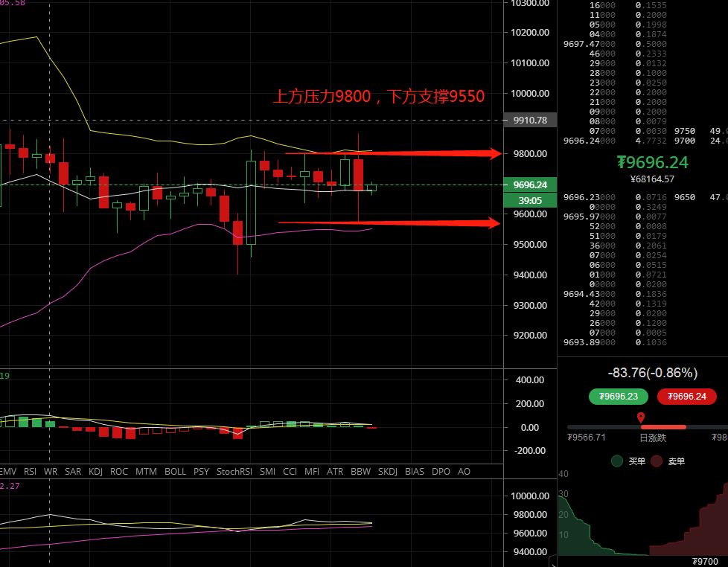Image resolution: width=728 pixels, height=567 pixels.
Task: Click the 9750 depth level entry
Action: click(x=685, y=131)
